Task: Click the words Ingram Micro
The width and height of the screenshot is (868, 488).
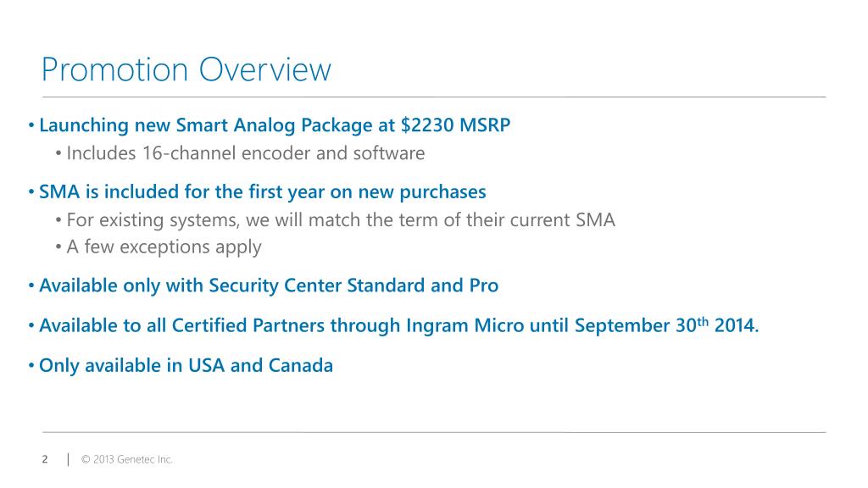Action: (465, 325)
